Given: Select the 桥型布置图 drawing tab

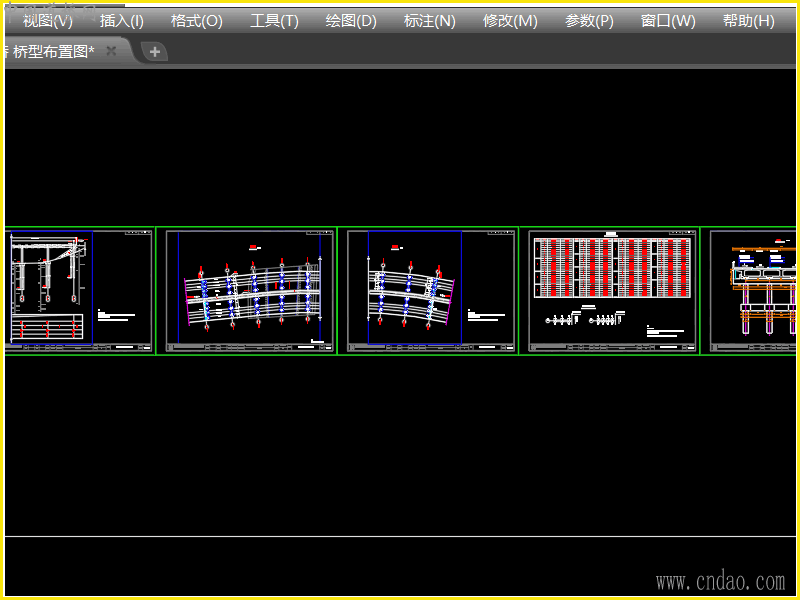Looking at the screenshot, I should click(54, 51).
